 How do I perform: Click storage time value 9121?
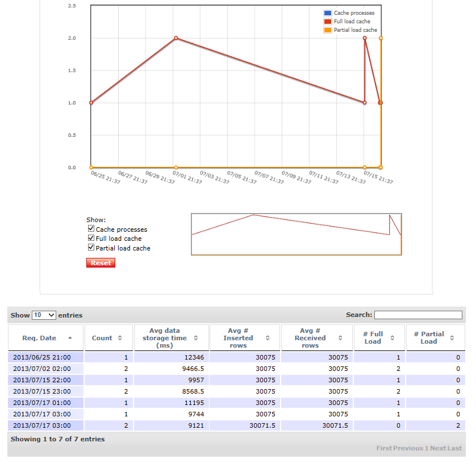(x=196, y=425)
